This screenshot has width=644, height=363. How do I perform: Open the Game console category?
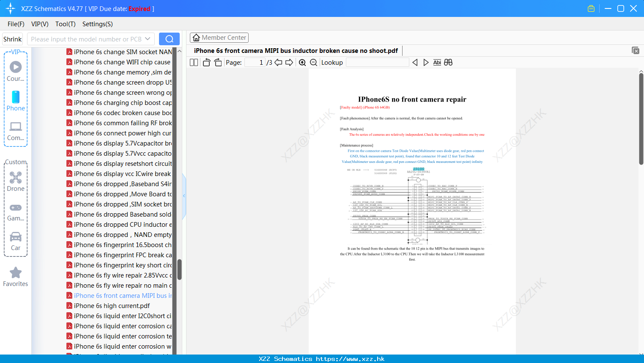click(x=16, y=212)
